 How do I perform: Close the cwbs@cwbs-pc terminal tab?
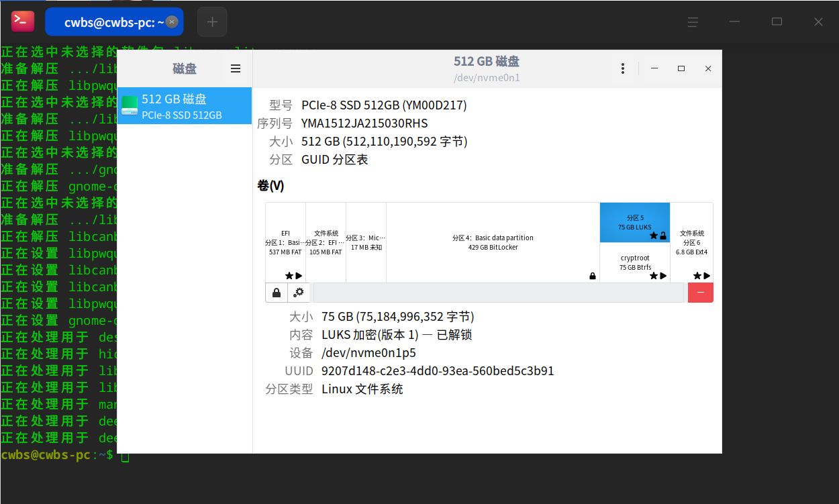point(172,21)
